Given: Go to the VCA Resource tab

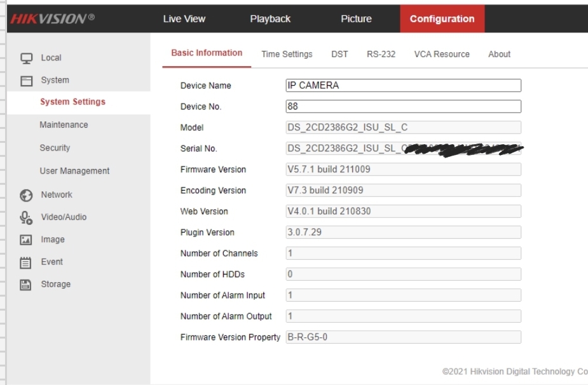Looking at the screenshot, I should [442, 55].
